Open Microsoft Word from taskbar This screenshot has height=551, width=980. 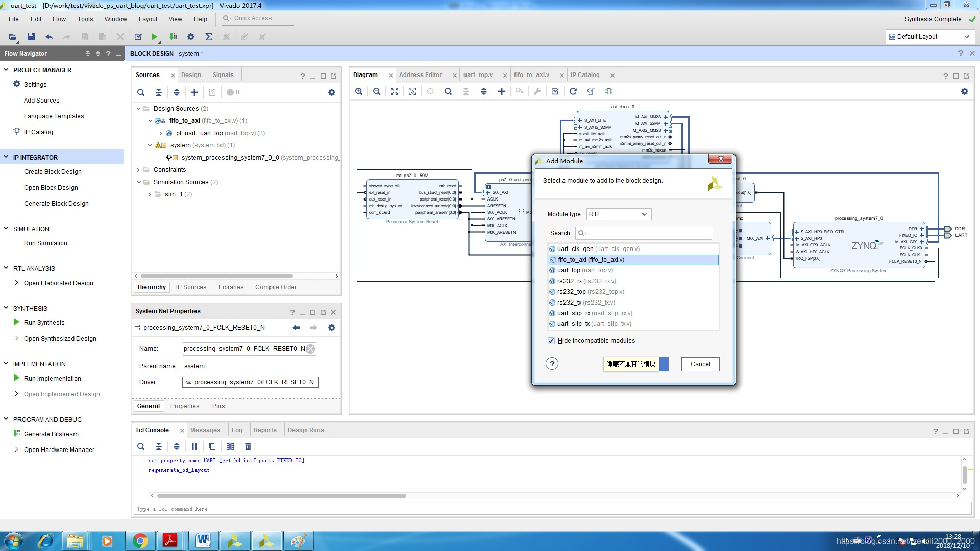pos(203,541)
